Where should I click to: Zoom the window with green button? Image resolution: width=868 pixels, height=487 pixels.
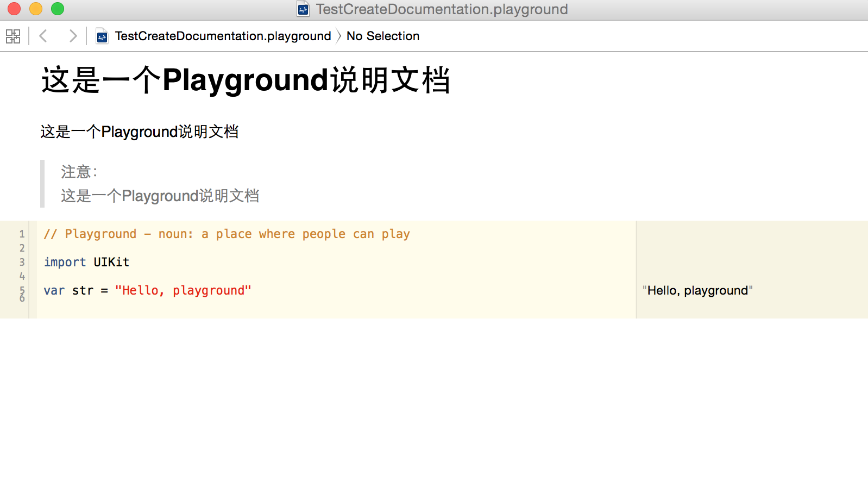(58, 9)
